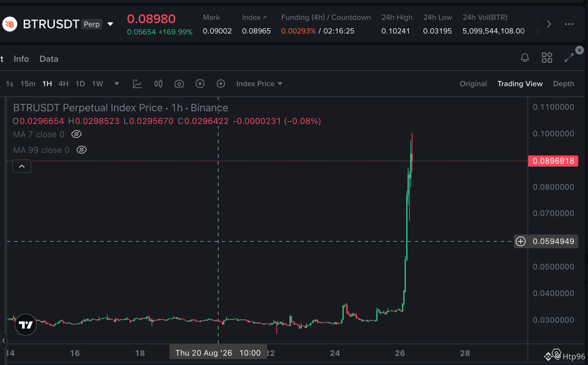Click the current price label 0.0896918

coord(553,161)
